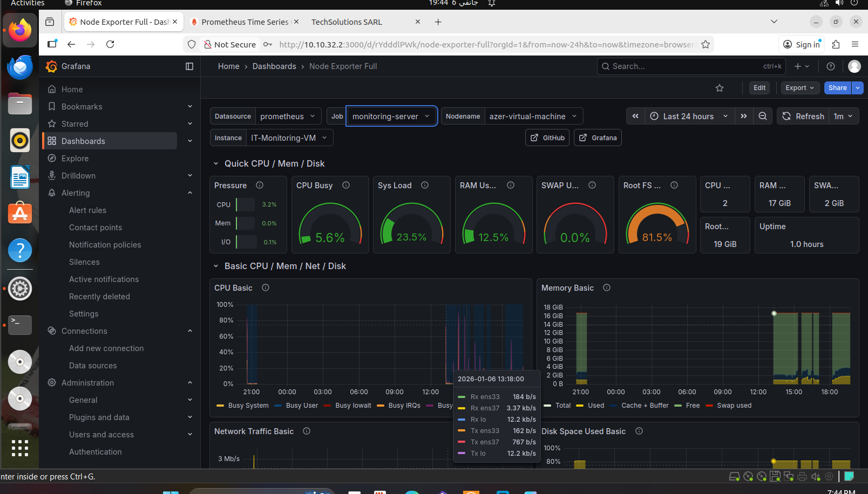Open the Last 24 hours time picker
Viewport: 868px width, 494px height.
click(x=689, y=116)
